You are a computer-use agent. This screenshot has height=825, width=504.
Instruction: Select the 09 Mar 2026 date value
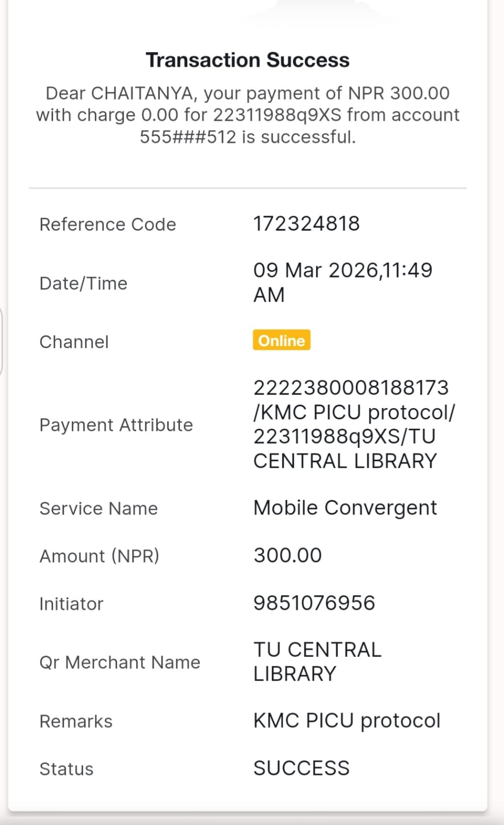(x=342, y=282)
